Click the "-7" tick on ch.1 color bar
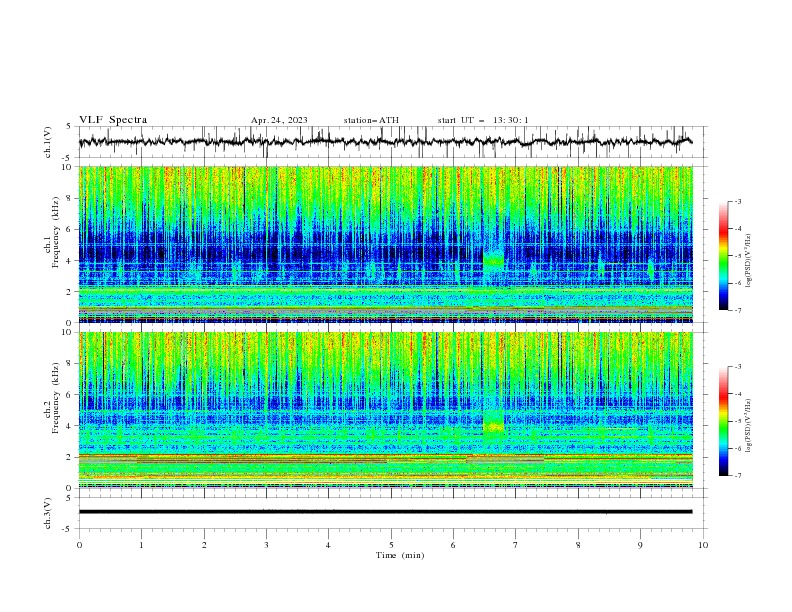 click(737, 310)
